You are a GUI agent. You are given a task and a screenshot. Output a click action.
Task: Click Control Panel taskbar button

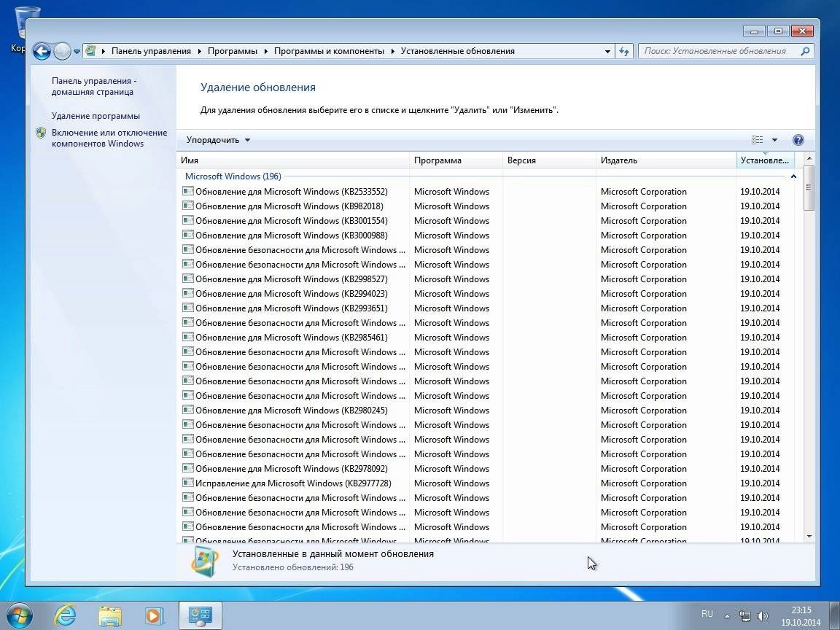click(201, 615)
